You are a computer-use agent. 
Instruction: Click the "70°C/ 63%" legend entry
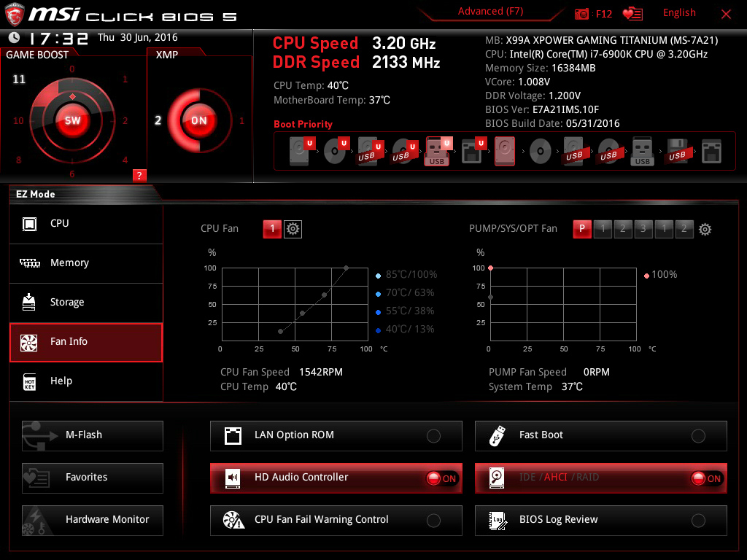coord(410,293)
